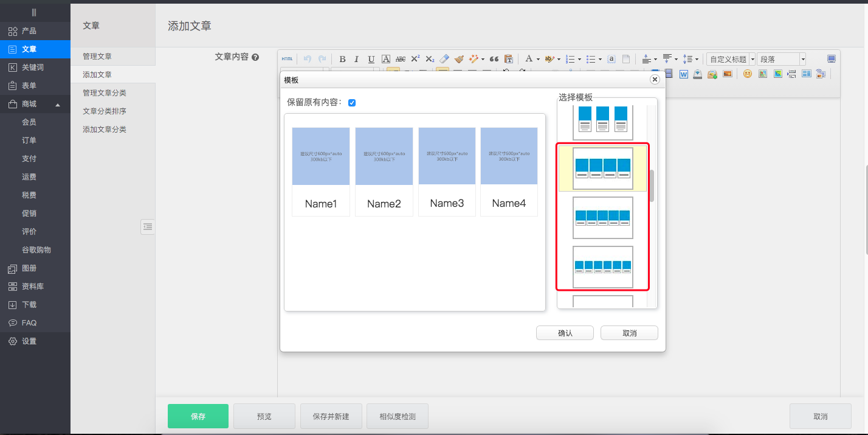Click the 确认 button in template dialog

565,333
